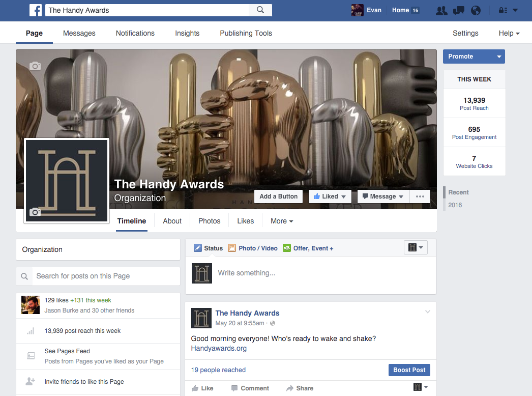Click the Add a Button button

(279, 196)
